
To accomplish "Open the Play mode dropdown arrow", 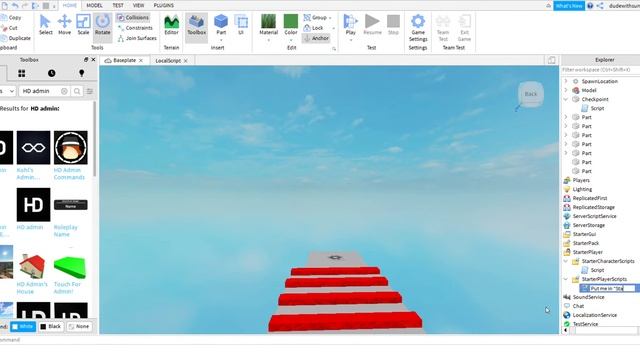I will (350, 40).
